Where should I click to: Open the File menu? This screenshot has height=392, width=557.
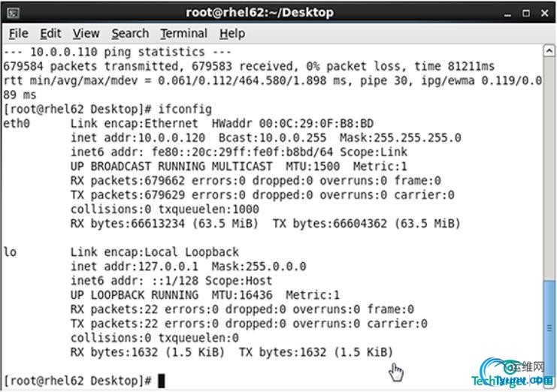pos(19,33)
